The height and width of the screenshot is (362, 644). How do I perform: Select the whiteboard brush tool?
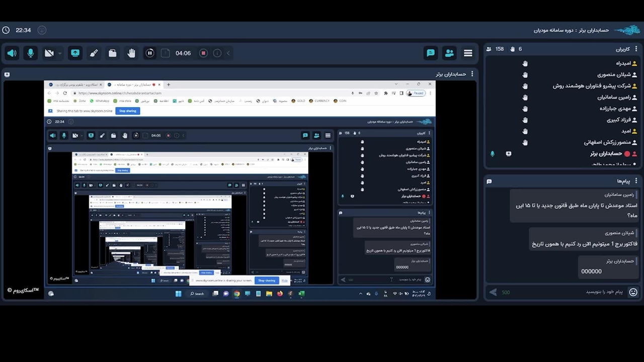click(94, 53)
